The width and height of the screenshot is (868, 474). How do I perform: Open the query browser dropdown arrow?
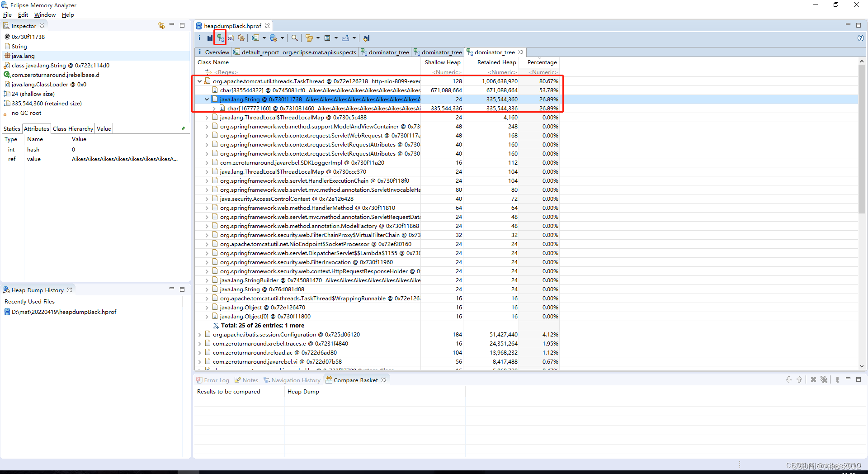coord(282,38)
